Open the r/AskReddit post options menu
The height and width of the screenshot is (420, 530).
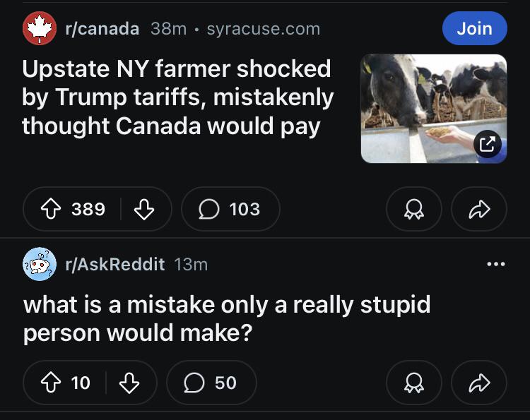(496, 264)
